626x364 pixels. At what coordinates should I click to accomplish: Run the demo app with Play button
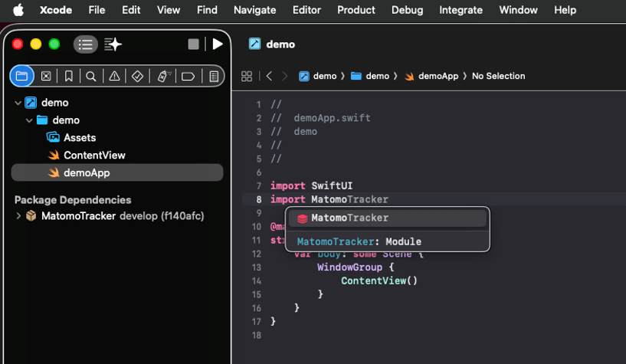(218, 44)
